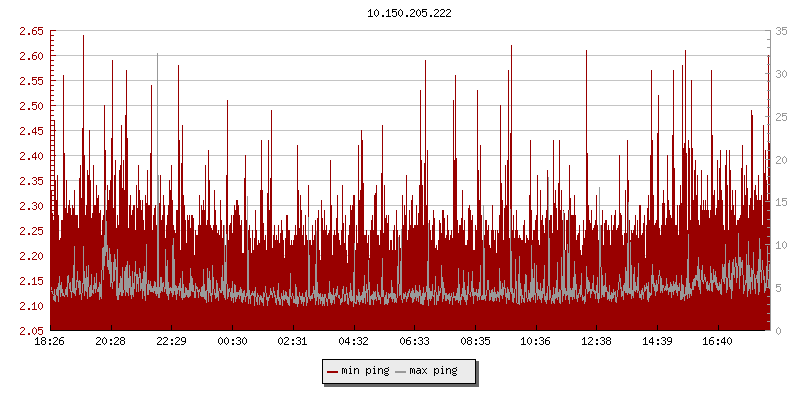Click the 5 right axis value
Image resolution: width=800 pixels, height=400 pixels.
[778, 288]
